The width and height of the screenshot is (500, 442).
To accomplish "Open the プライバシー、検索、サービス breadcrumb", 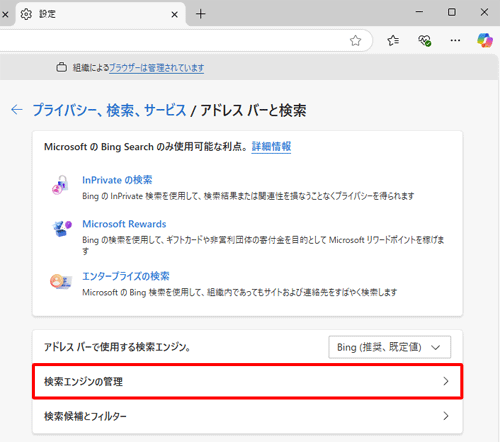I will tap(109, 110).
